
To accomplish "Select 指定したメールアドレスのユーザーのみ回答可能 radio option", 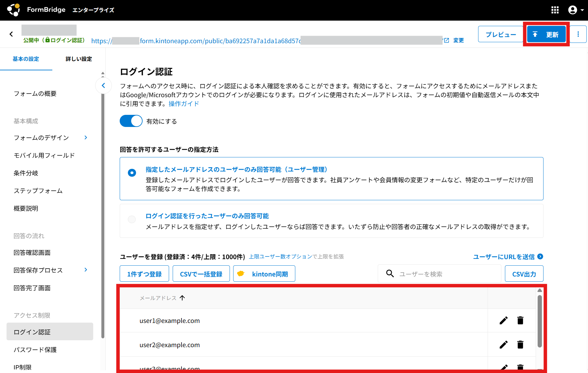I will pyautogui.click(x=132, y=173).
